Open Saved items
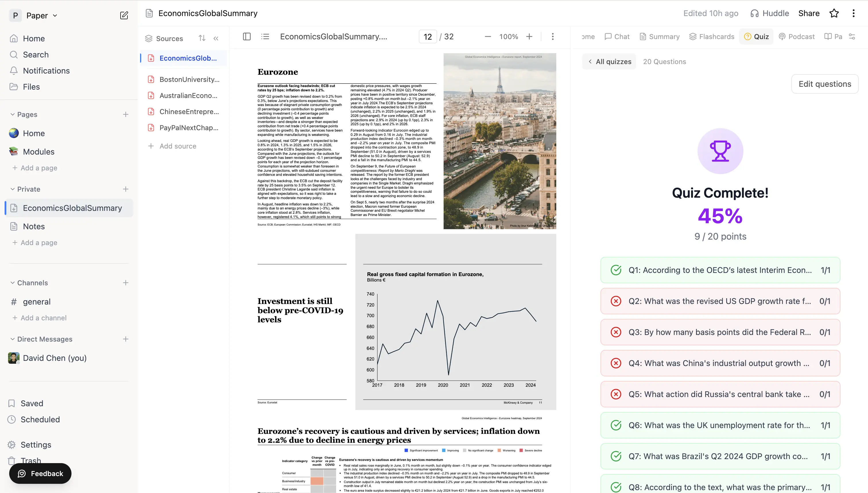The image size is (868, 493). click(x=32, y=403)
